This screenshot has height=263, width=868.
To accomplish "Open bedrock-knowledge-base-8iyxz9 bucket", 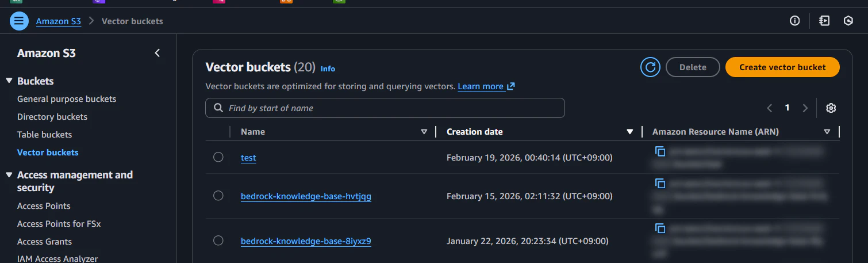I will (306, 241).
